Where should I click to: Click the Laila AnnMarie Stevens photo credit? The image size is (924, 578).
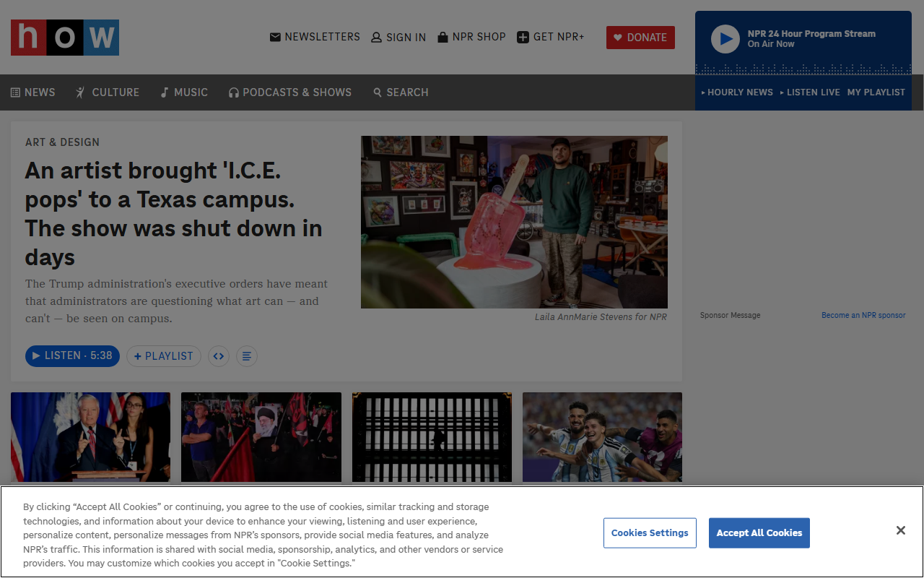tap(601, 317)
